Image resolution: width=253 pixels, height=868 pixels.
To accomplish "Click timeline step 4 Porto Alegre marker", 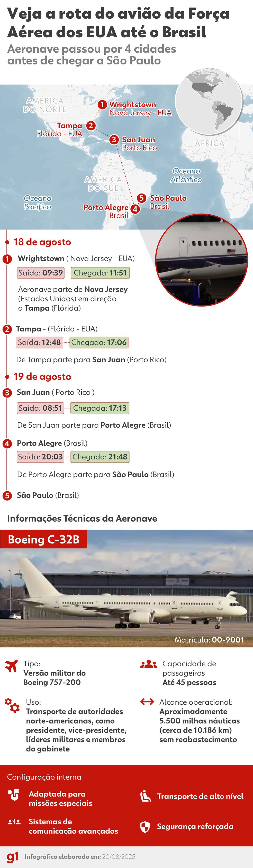I will pyautogui.click(x=7, y=444).
